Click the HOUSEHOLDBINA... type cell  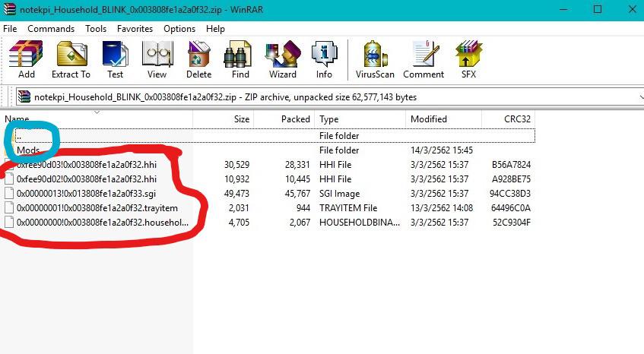360,222
